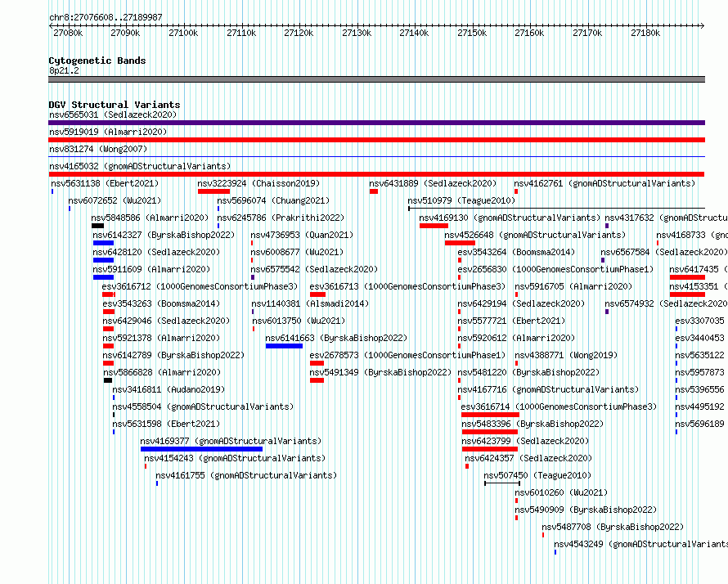
Task: Open the nsv4169130 variant label
Action: tap(510, 218)
